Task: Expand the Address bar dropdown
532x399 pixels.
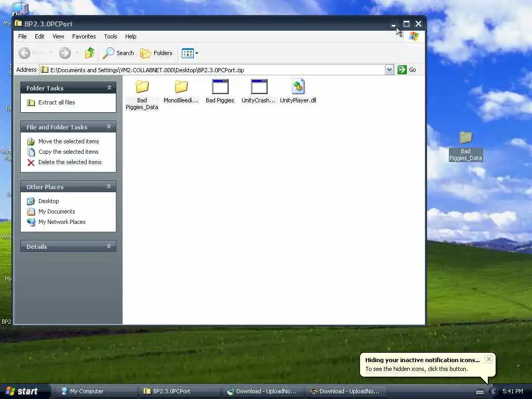Action: (389, 70)
